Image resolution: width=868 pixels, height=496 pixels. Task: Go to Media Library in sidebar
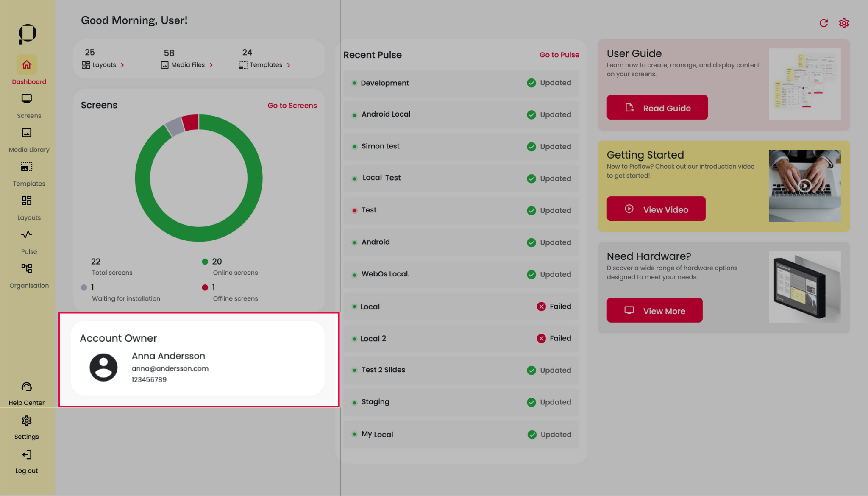pos(27,133)
